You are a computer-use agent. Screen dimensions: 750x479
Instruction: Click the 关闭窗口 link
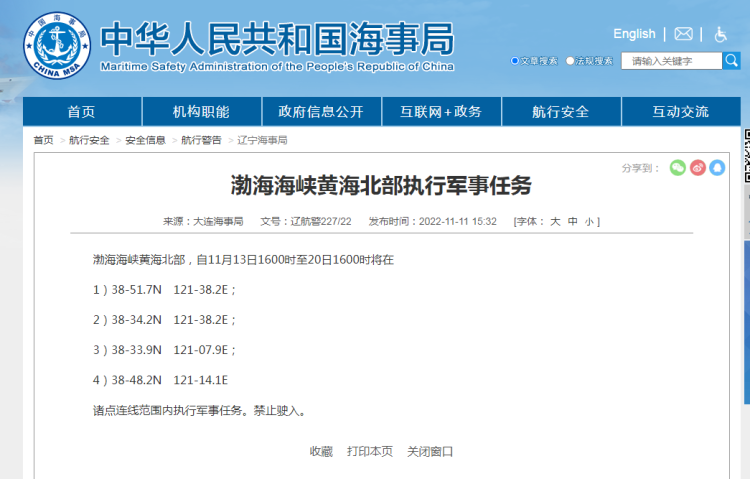pos(430,452)
